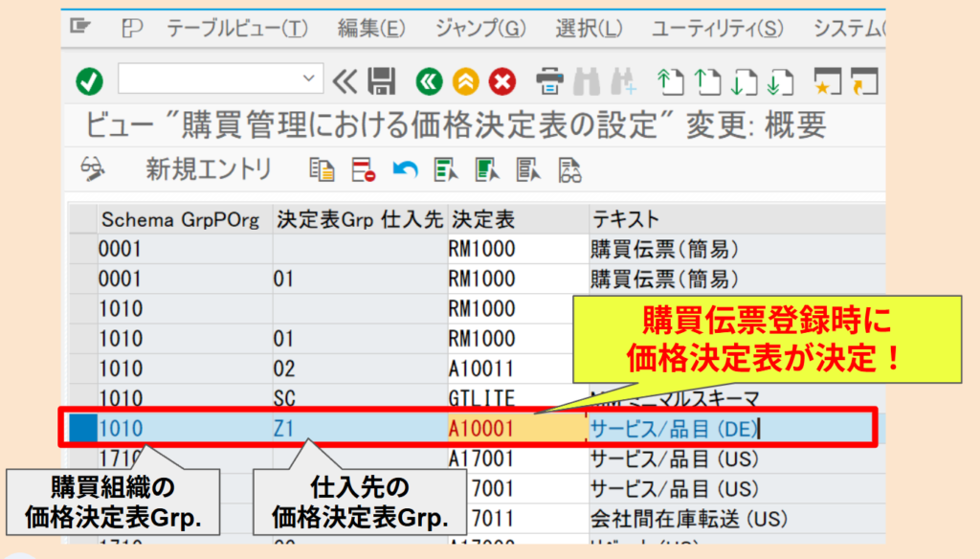
Task: Click the 決定表Grp 仕入先 column header
Action: point(360,219)
